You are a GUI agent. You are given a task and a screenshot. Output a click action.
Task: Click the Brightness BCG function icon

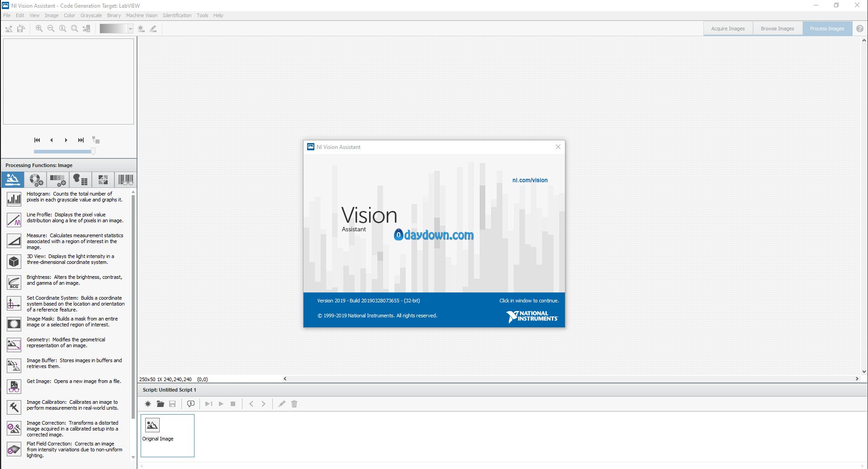coord(14,282)
